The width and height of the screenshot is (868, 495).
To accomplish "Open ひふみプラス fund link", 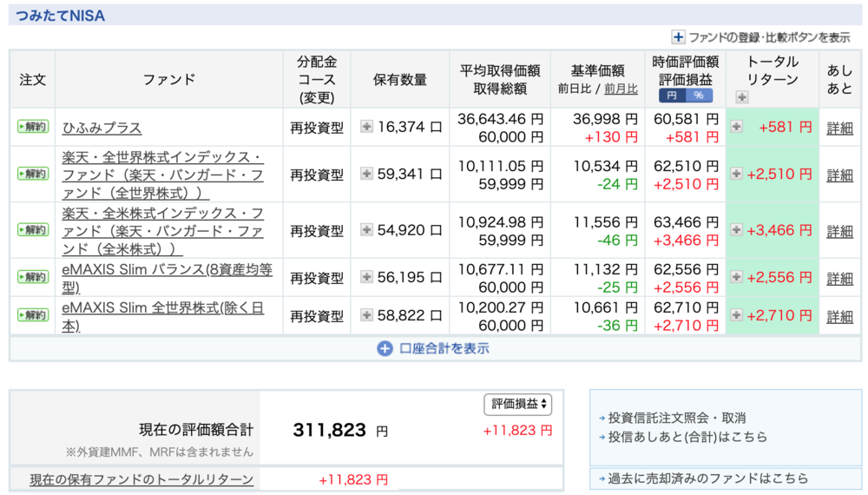I will point(102,128).
